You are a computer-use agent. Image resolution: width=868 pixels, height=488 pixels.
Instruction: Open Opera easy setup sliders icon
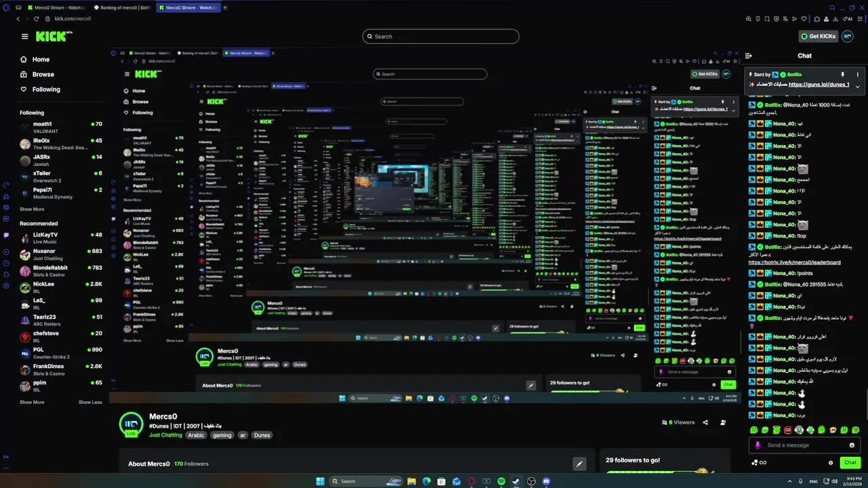point(861,19)
